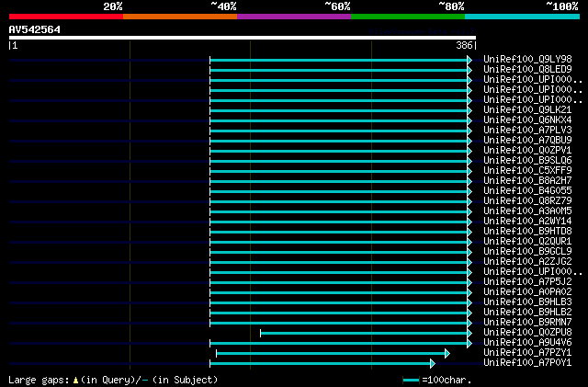Select the UniRef100_B9HTD8 label
Image resolution: width=588 pixels, height=387 pixels.
point(527,232)
